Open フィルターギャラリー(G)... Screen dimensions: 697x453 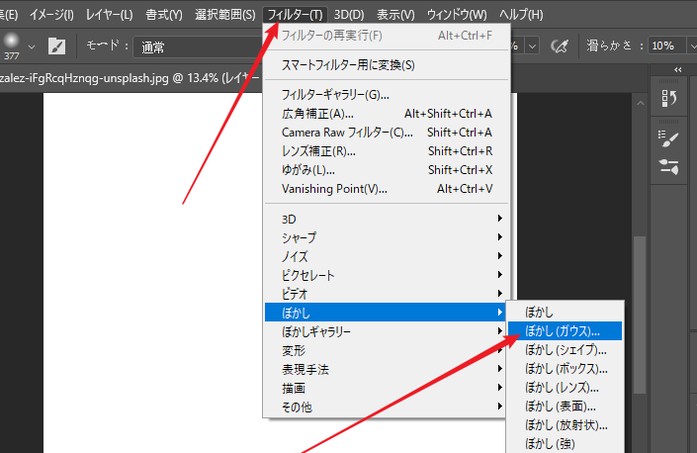click(386, 95)
